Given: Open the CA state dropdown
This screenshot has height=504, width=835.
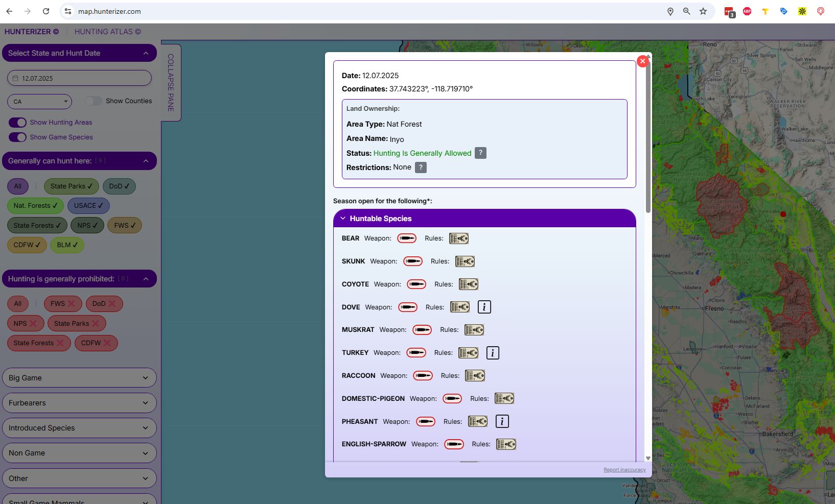Looking at the screenshot, I should 39,102.
